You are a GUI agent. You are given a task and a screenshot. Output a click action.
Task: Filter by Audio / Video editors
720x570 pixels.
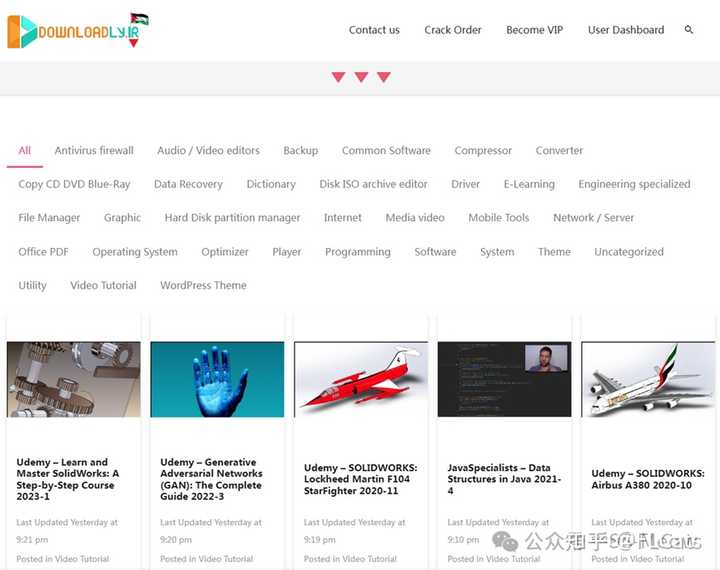pos(208,151)
